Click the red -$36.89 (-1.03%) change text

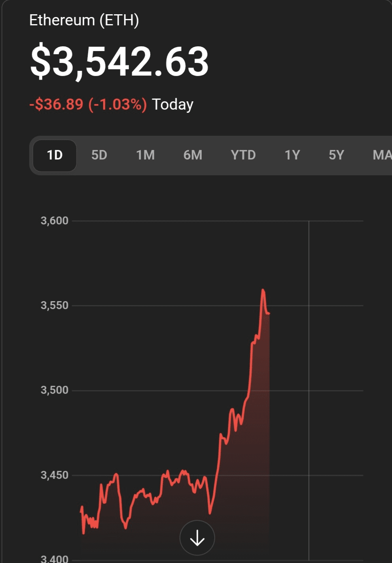click(x=88, y=104)
